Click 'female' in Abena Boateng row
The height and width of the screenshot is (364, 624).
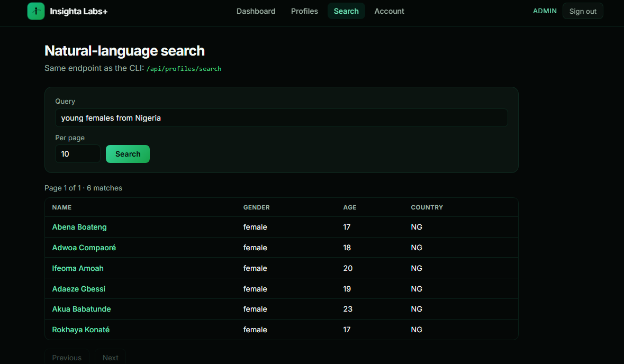tap(255, 227)
